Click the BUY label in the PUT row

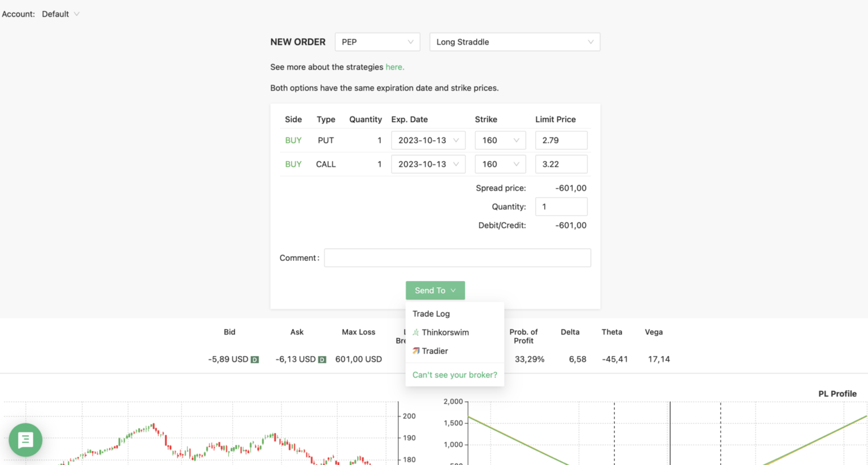(x=293, y=140)
